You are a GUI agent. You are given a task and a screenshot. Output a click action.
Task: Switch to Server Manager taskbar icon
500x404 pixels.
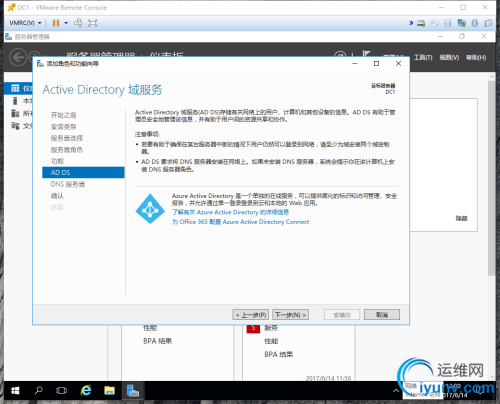[x=133, y=390]
